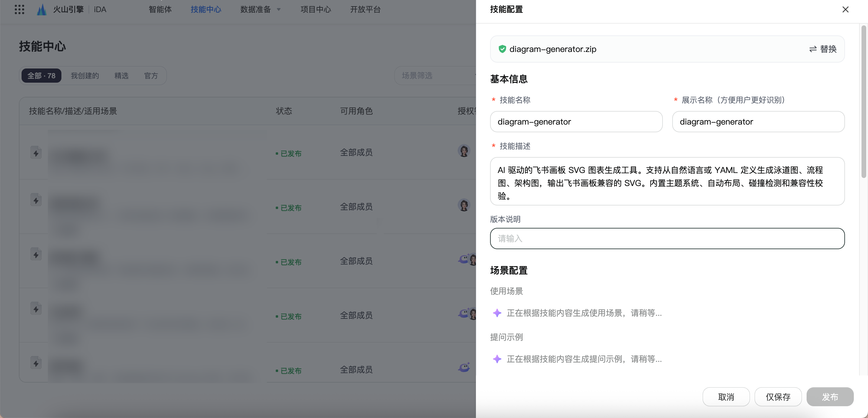Click the green shield icon beside diagram-generator.zip
Screen dimensions: 868x418
coord(502,49)
